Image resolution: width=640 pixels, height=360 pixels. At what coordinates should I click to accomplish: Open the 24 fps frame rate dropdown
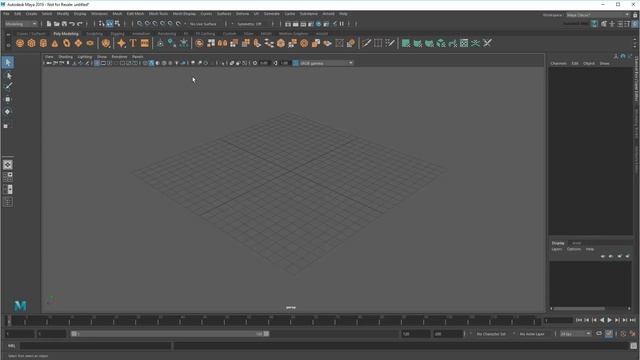pyautogui.click(x=575, y=334)
